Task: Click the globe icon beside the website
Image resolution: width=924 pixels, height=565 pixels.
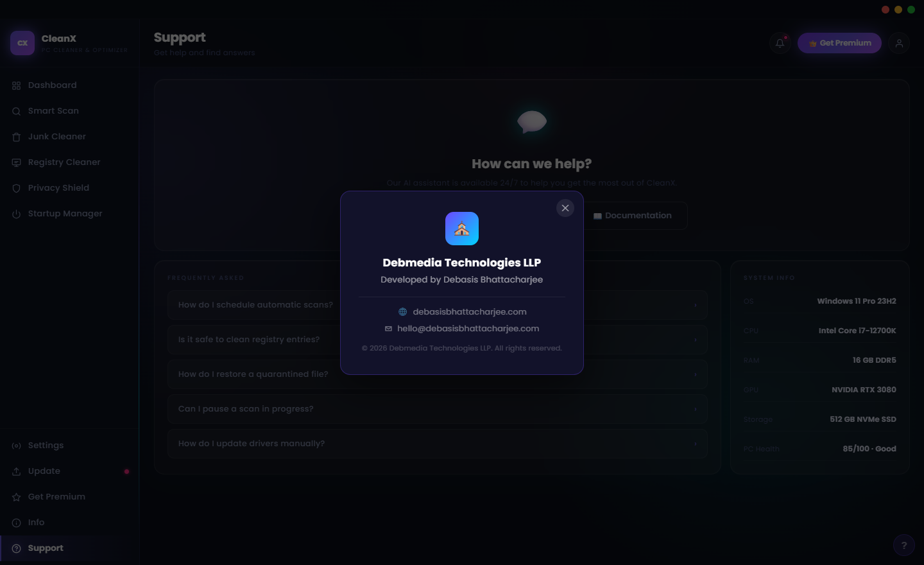Action: coord(403,312)
